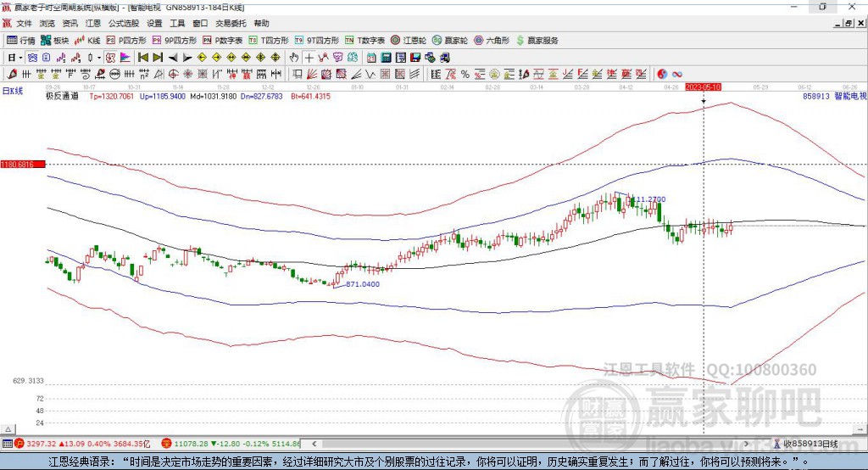Viewport: 868px width, 470px height.
Task: Open the 资讯 menu
Action: click(x=70, y=23)
